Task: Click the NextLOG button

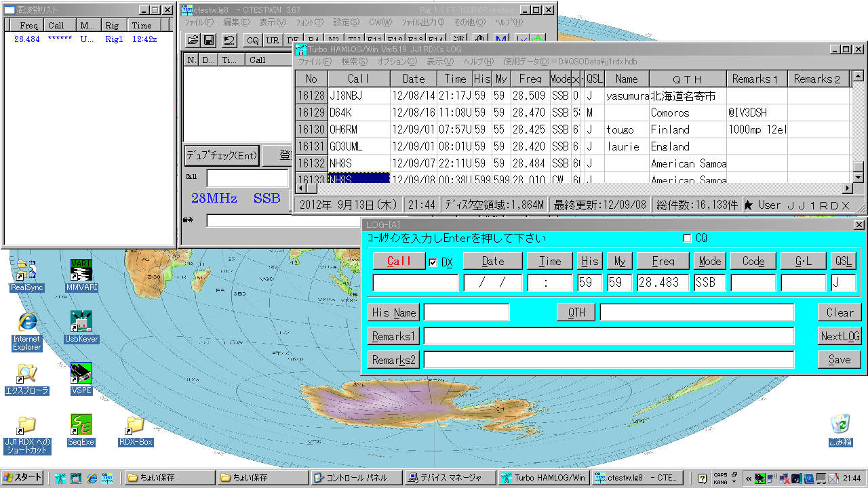Action: click(x=840, y=336)
